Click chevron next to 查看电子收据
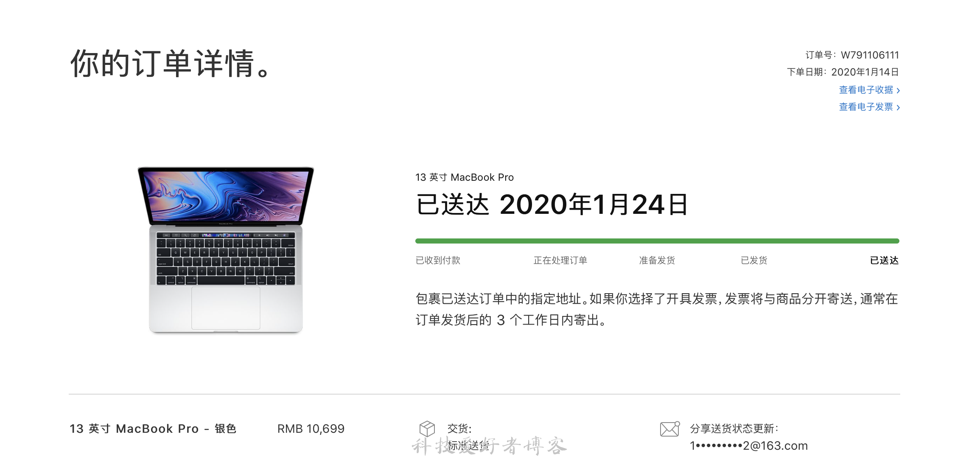 click(x=898, y=90)
